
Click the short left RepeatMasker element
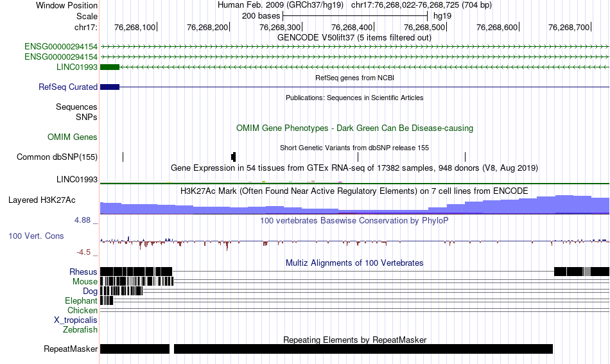pyautogui.click(x=135, y=349)
